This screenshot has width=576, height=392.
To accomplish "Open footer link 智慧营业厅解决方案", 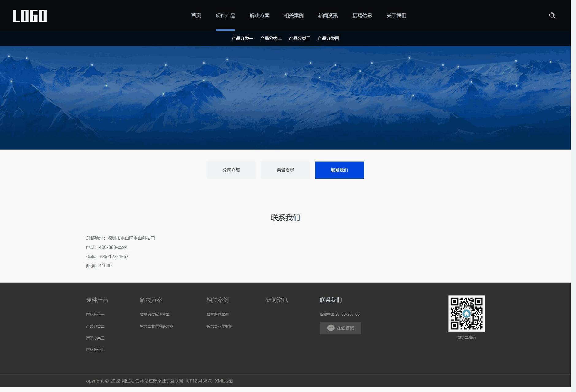I will [x=157, y=326].
